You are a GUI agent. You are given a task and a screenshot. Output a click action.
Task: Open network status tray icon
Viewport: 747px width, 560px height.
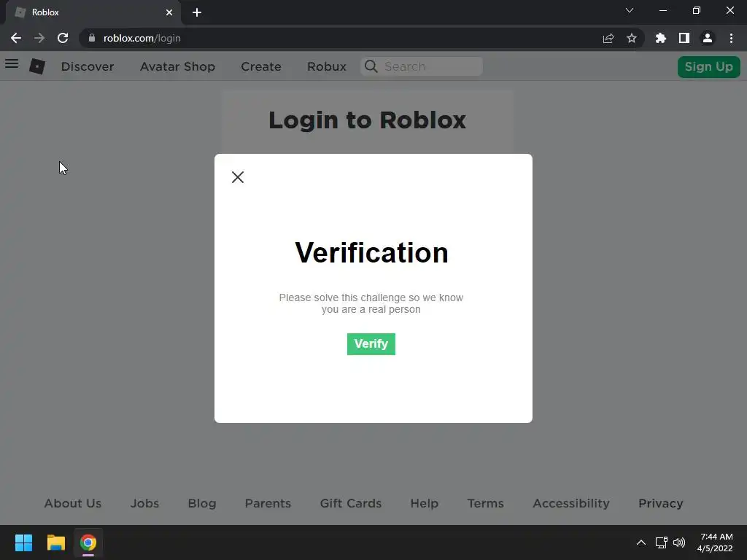(x=661, y=542)
